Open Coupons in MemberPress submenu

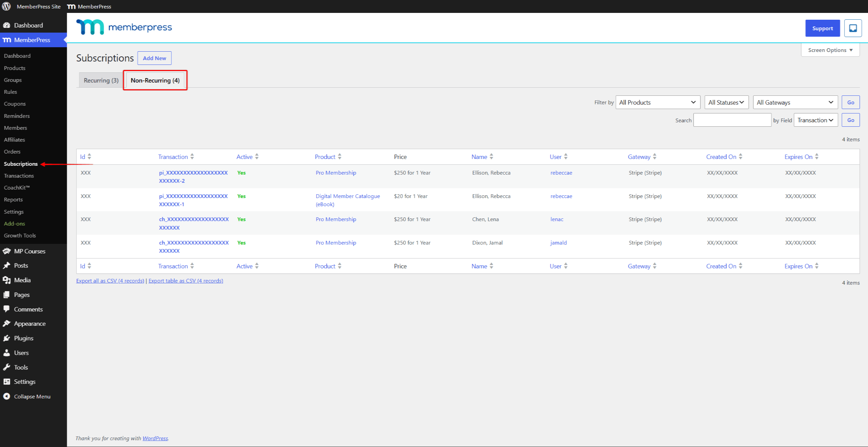15,104
